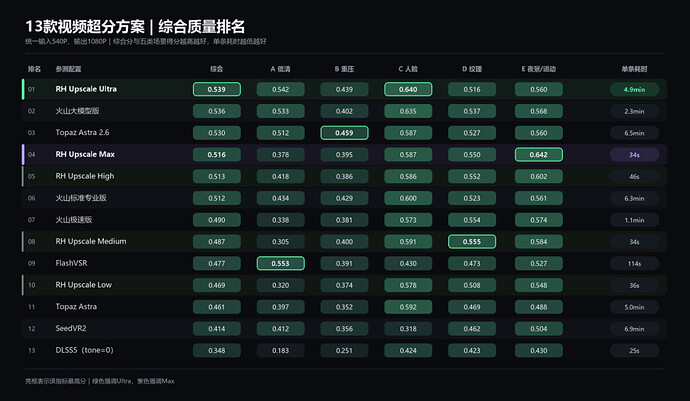Image resolution: width=690 pixels, height=401 pixels.
Task: Click the '2.3min' time for 火山大模型版
Action: pos(634,111)
